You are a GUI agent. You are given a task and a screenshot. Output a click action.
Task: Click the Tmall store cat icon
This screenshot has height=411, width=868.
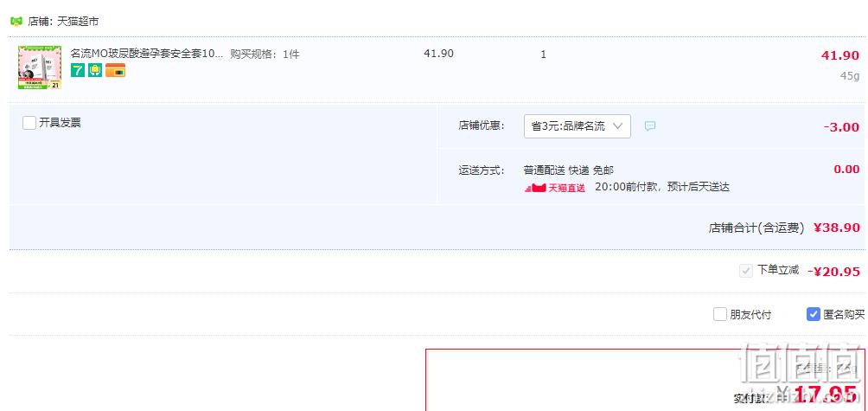(x=16, y=22)
